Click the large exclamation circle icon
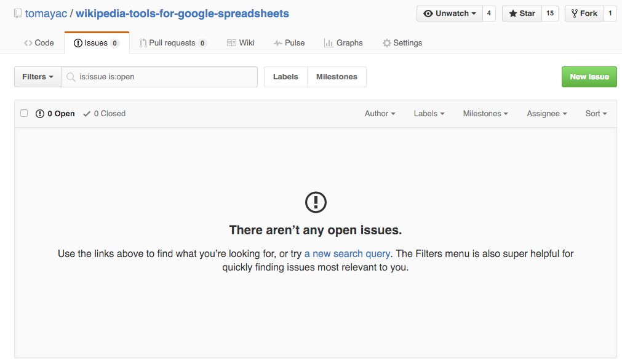Image resolution: width=622 pixels, height=364 pixels. click(316, 202)
